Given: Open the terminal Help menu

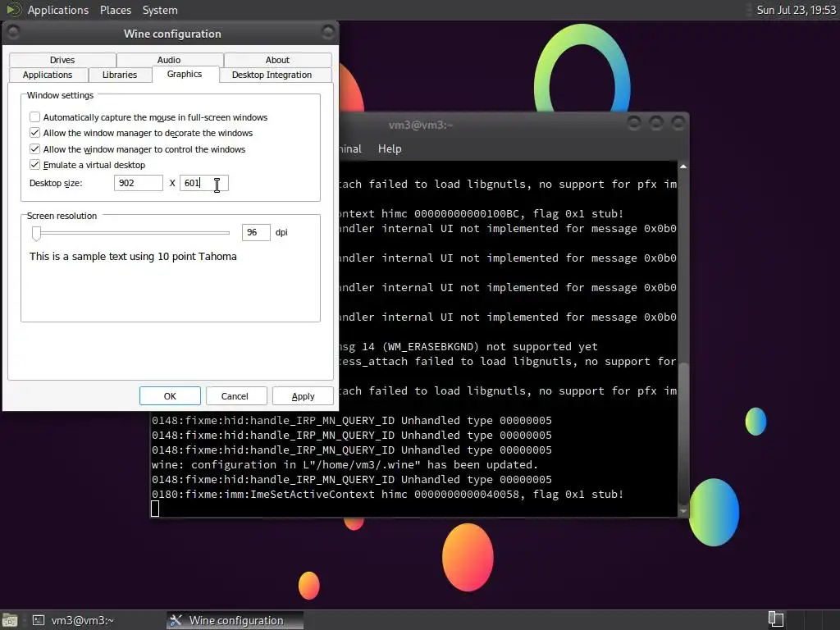Looking at the screenshot, I should tap(390, 149).
